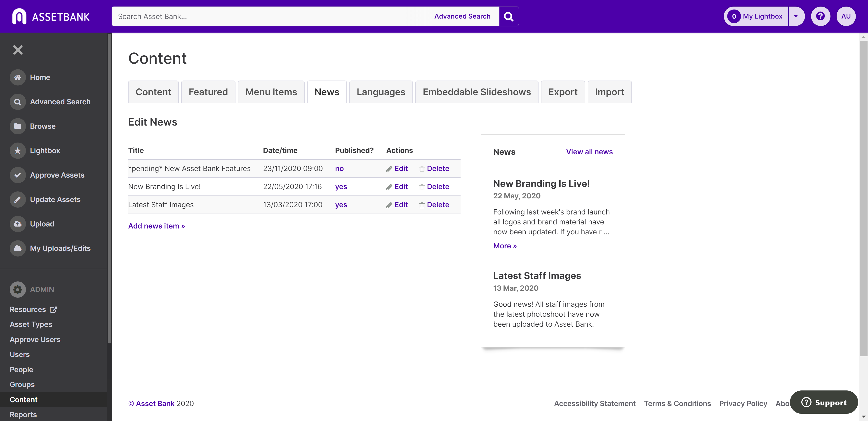
Task: Toggle published 'yes' for New Branding Is Live!
Action: [x=341, y=187]
